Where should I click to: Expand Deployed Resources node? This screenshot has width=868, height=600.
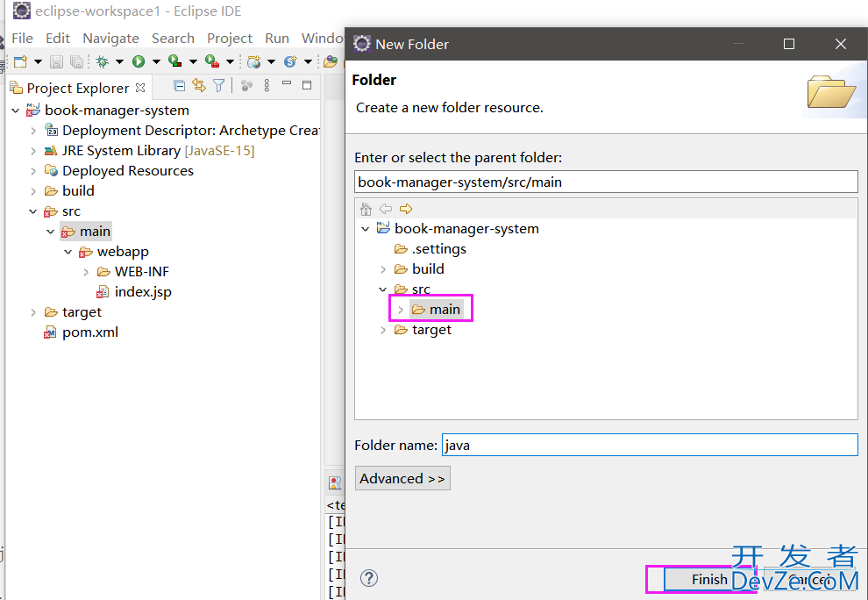33,171
